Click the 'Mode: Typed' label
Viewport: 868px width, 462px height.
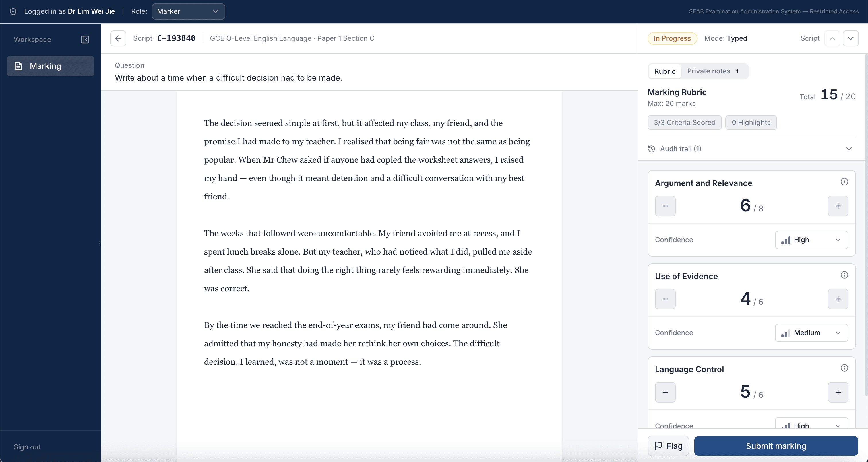click(725, 38)
